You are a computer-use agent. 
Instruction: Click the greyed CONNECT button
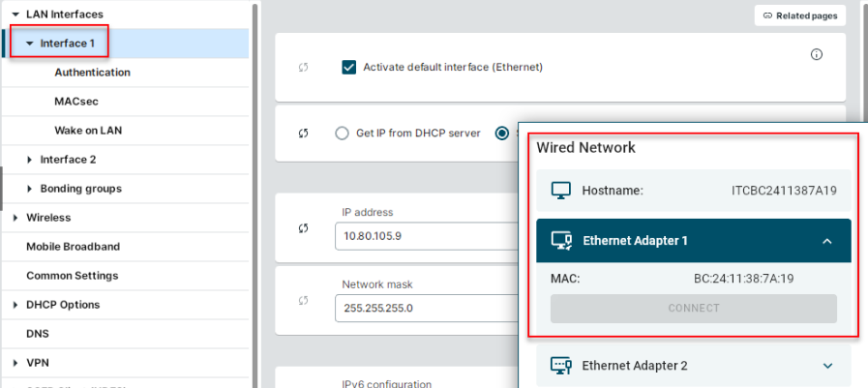tap(694, 309)
